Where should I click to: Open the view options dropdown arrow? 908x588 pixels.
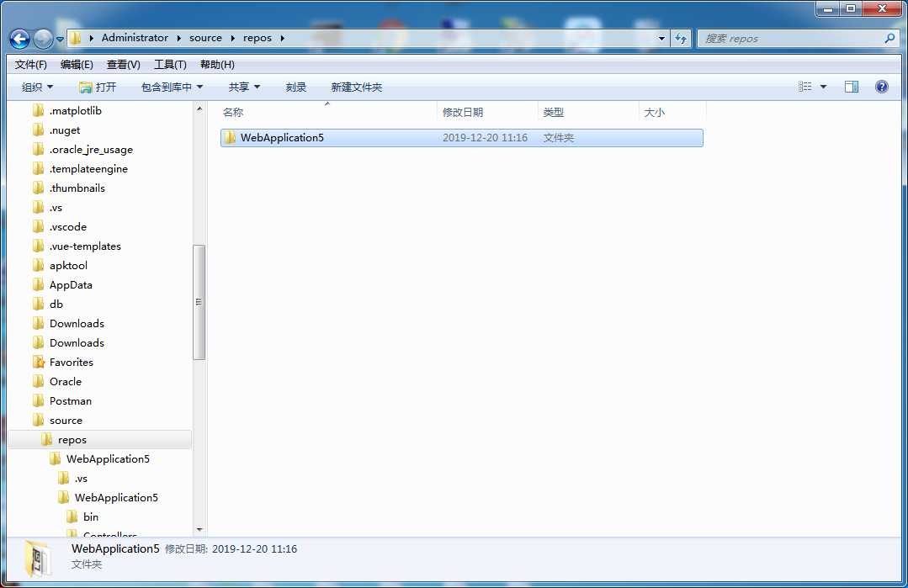click(823, 87)
